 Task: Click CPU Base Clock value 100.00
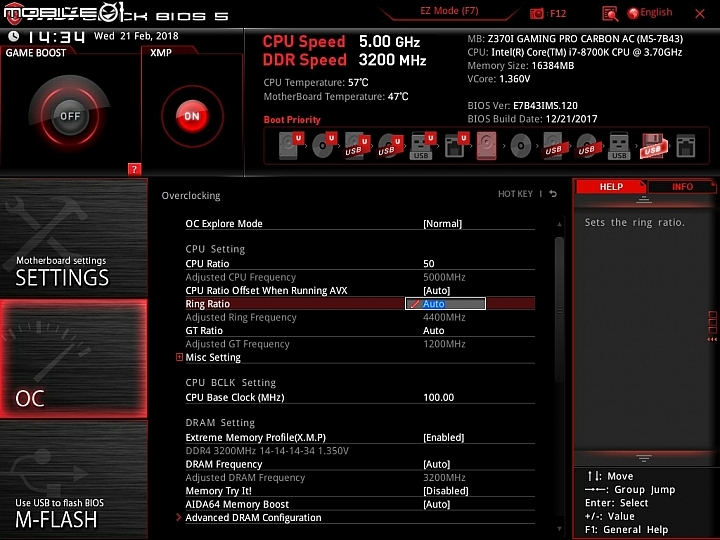(439, 397)
